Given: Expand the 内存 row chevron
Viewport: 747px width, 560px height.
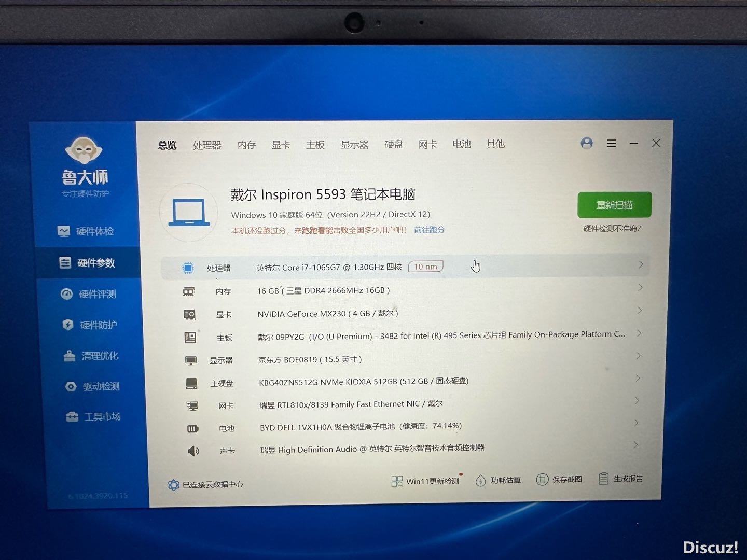Looking at the screenshot, I should point(641,287).
